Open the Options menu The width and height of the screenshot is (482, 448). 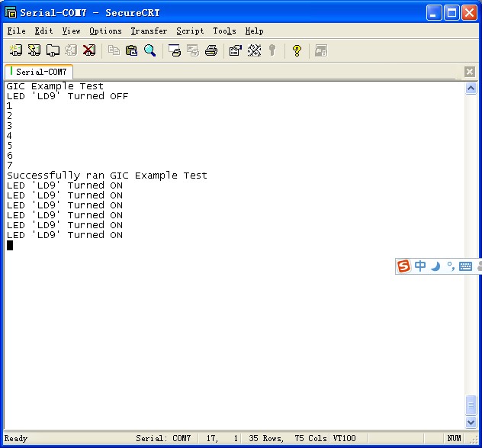[105, 31]
